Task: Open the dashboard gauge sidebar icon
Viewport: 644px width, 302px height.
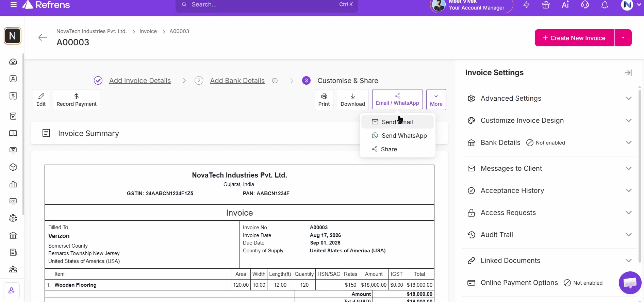Action: click(x=13, y=62)
